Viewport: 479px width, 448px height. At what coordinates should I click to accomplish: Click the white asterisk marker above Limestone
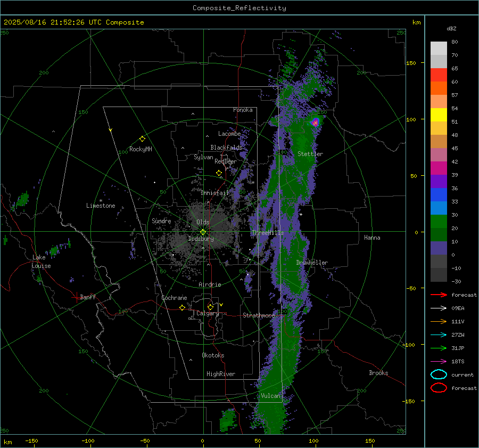coord(101,201)
